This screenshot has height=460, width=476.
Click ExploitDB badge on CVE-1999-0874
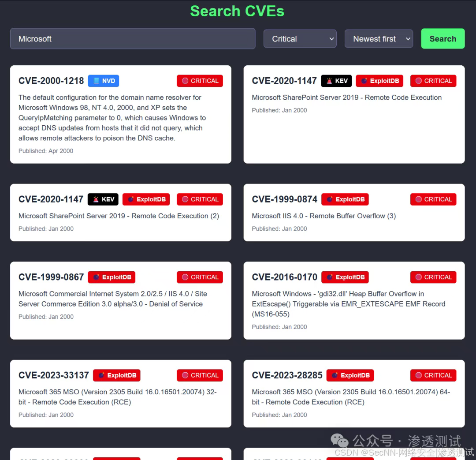tap(345, 199)
